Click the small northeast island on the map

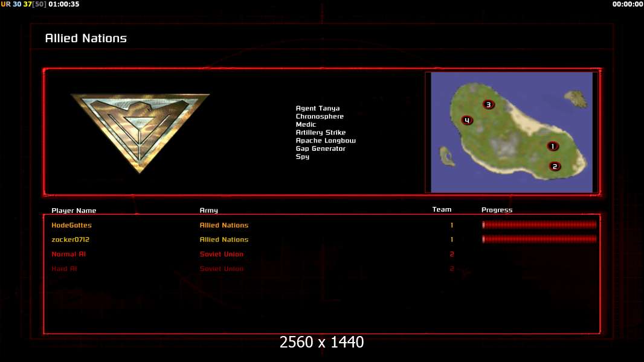point(576,98)
